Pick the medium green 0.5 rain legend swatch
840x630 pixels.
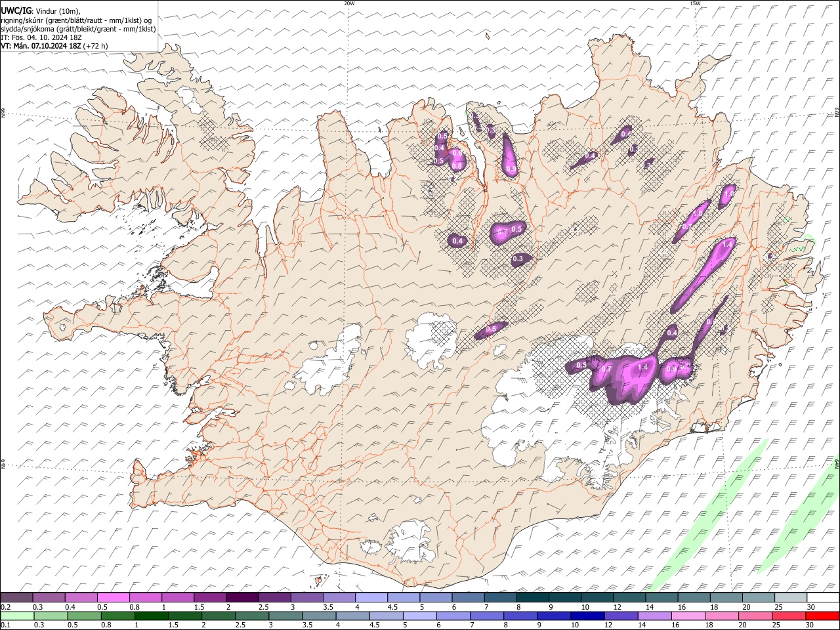[x=84, y=616]
